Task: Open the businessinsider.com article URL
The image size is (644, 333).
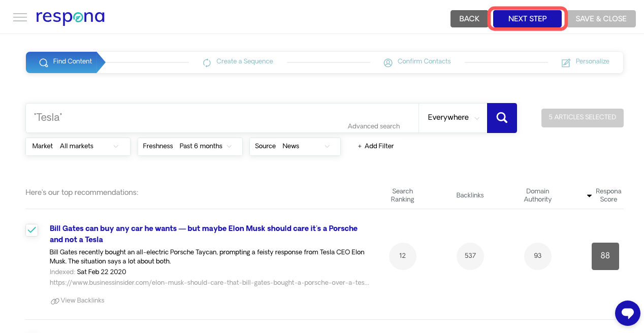Action: (209, 283)
